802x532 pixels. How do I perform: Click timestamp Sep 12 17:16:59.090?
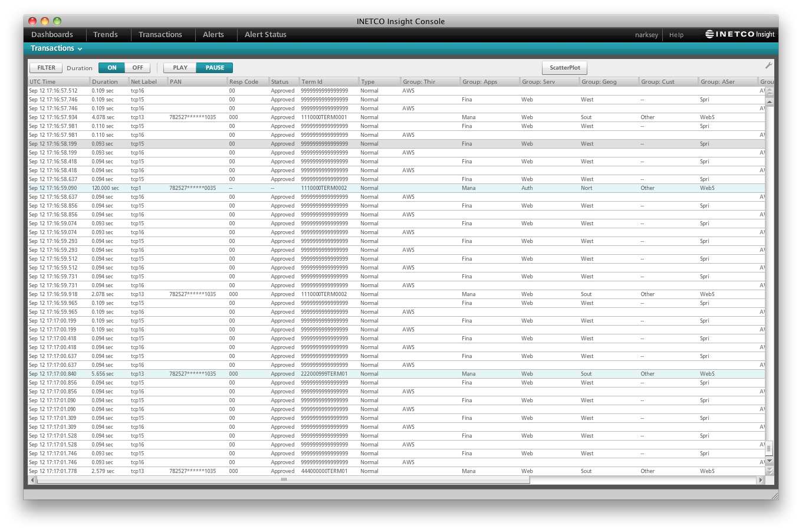tap(53, 188)
